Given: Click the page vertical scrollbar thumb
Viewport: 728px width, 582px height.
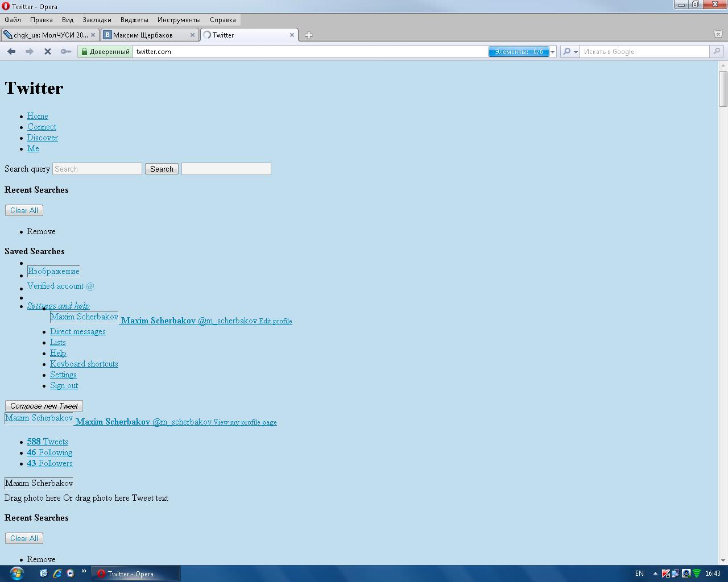Looking at the screenshot, I should tap(723, 89).
